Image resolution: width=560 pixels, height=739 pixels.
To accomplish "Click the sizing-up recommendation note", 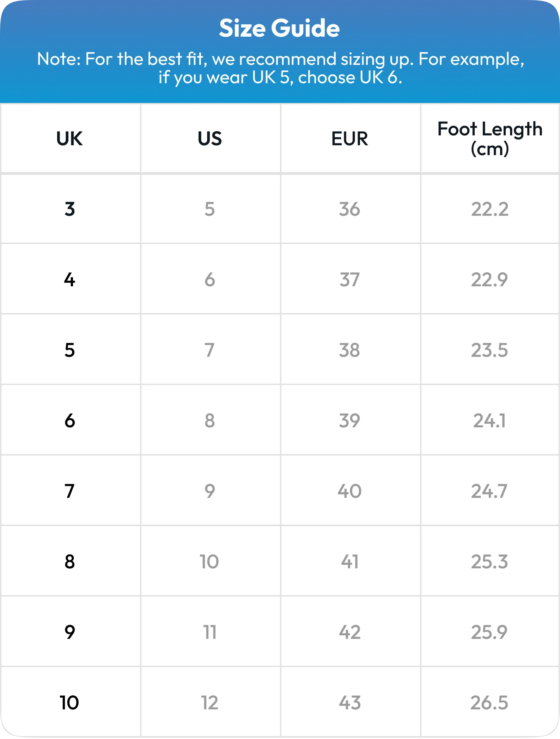I will pyautogui.click(x=280, y=68).
